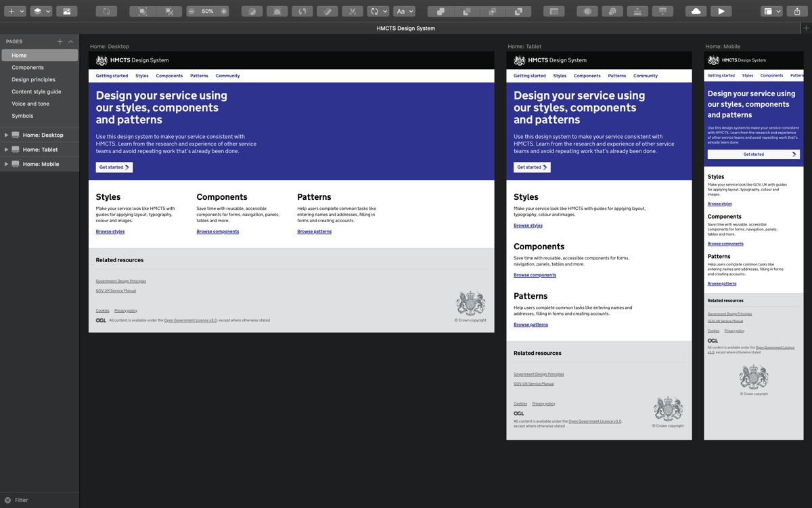Click Community nav item on Desktop artboard

227,76
